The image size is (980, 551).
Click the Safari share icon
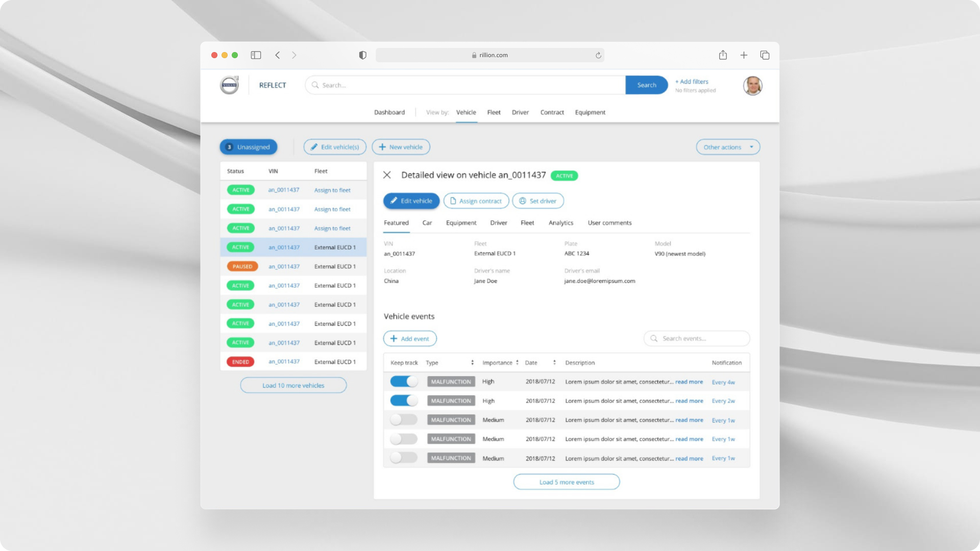pos(723,55)
